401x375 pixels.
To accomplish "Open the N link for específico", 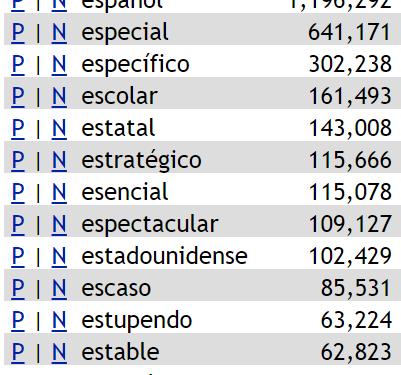I will 59,64.
